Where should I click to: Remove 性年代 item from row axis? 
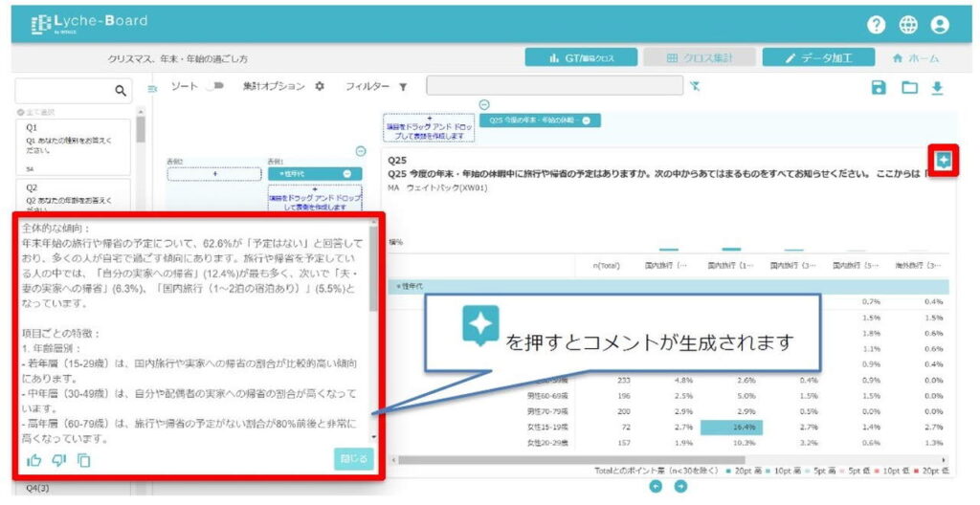pyautogui.click(x=347, y=174)
